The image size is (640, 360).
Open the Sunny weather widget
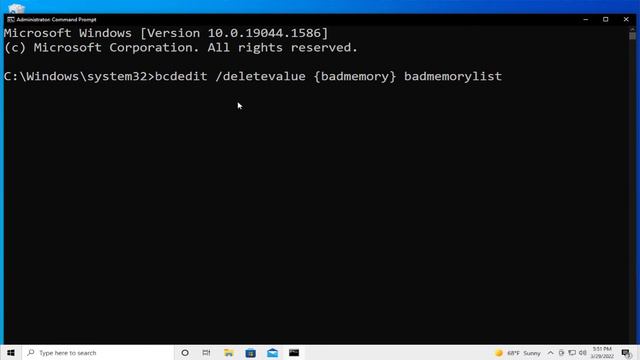click(x=518, y=353)
